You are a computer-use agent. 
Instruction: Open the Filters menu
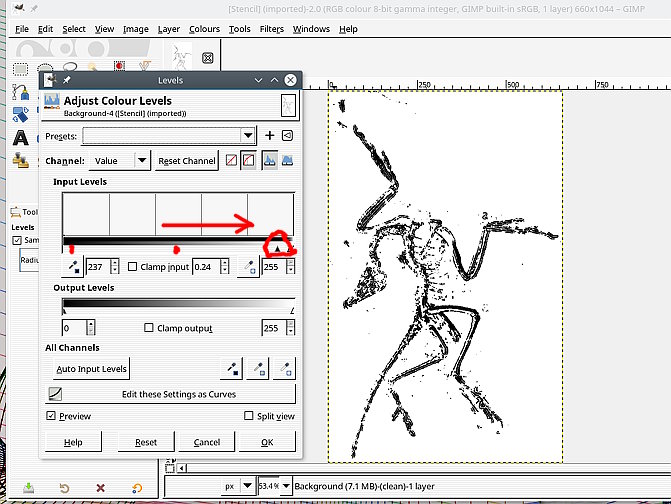(271, 29)
